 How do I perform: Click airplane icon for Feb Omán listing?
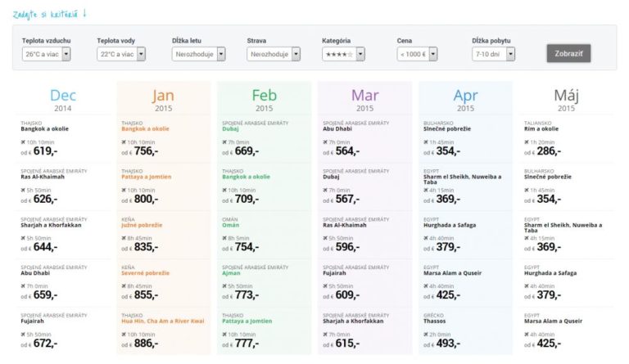tap(224, 238)
